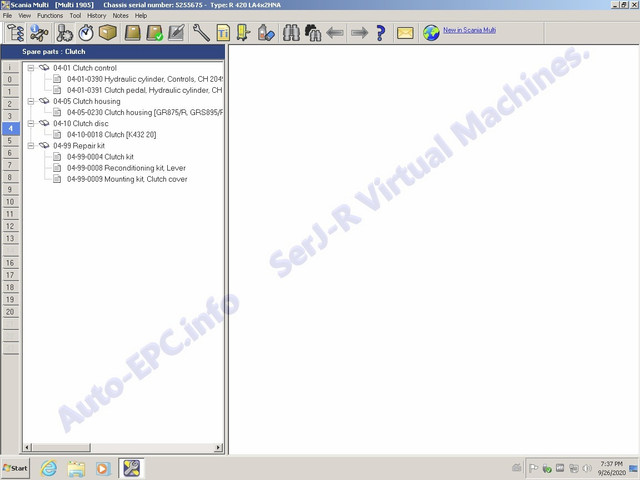The width and height of the screenshot is (640, 480).
Task: Open the Notes menu
Action: click(x=120, y=16)
